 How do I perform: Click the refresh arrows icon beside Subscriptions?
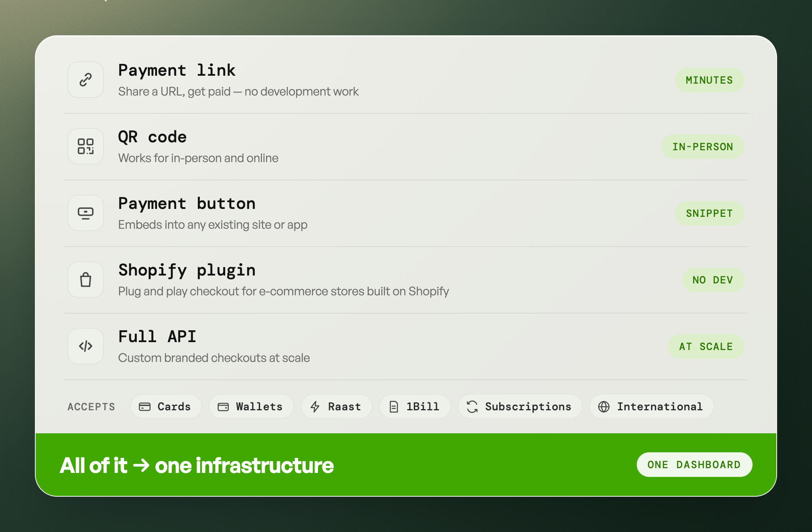[x=472, y=407]
